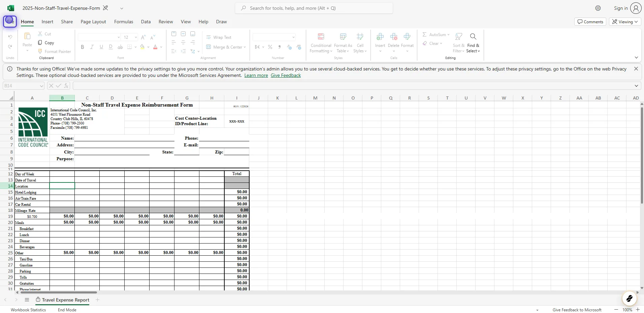This screenshot has height=313, width=644.
Task: Expand the AutoSum dropdown
Action: pos(448,34)
